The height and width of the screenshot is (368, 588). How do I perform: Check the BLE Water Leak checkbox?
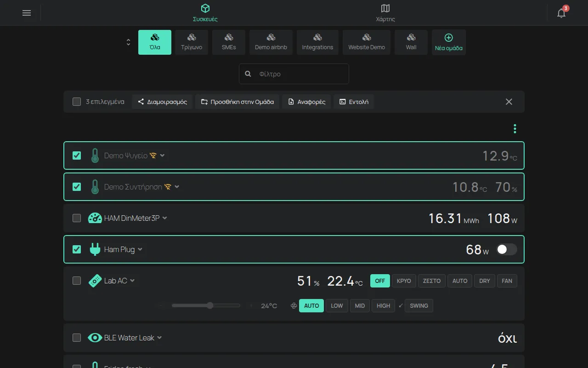click(x=77, y=338)
